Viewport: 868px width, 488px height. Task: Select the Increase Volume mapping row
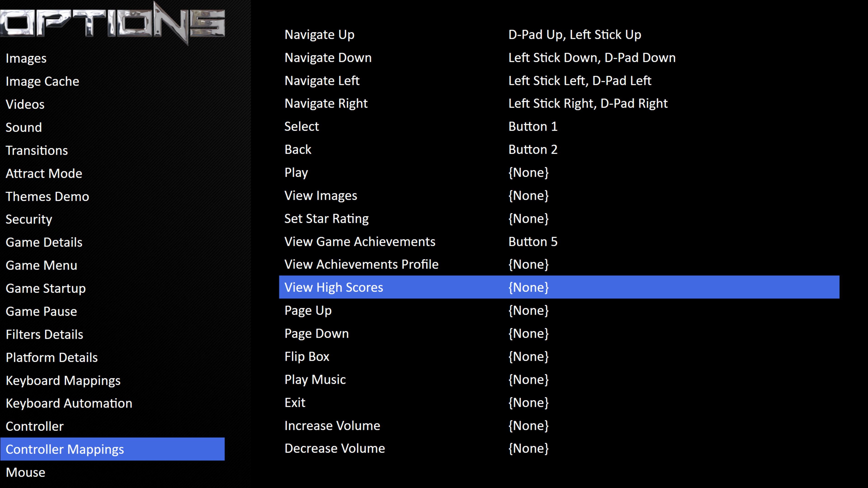[x=559, y=425]
